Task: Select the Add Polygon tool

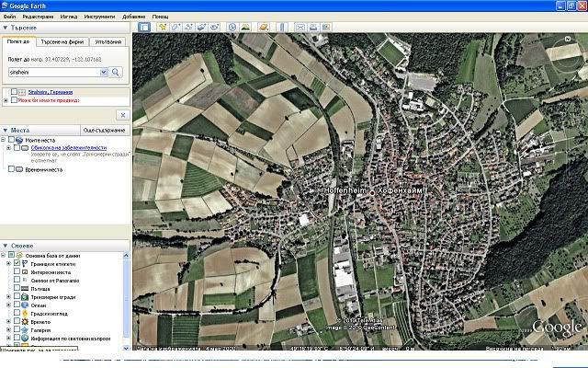Action: click(x=175, y=28)
